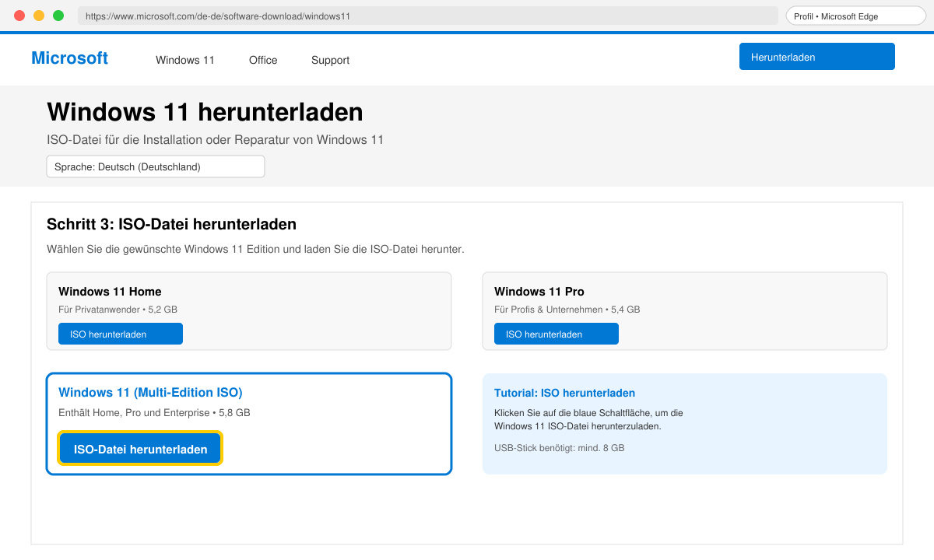Open the Support nav item

[x=330, y=60]
